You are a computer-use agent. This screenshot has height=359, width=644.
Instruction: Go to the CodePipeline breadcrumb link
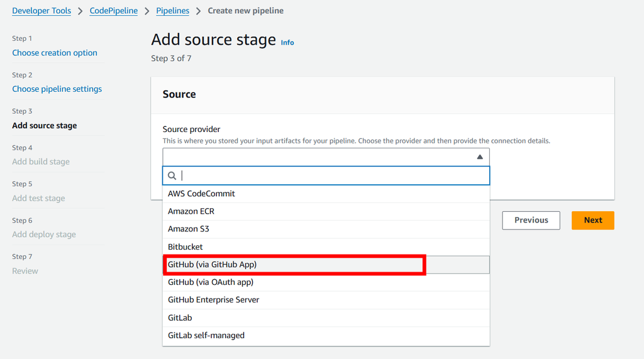click(114, 11)
